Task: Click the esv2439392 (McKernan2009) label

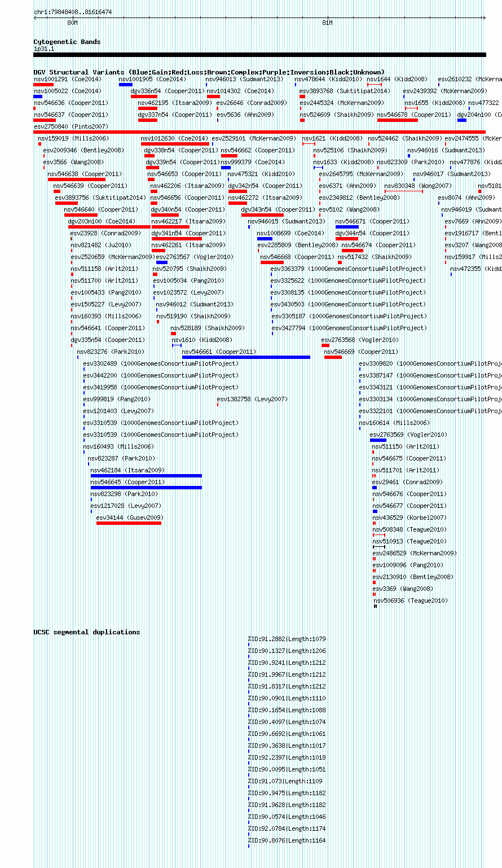Action: (x=444, y=91)
